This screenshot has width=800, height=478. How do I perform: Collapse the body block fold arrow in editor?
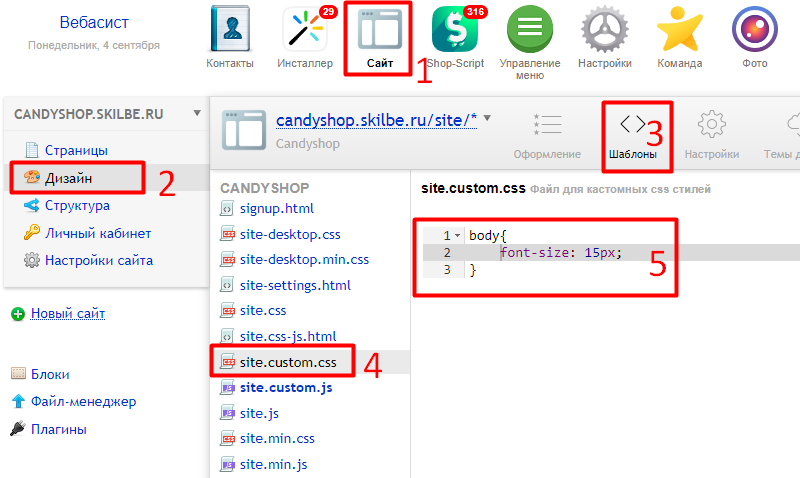(458, 235)
